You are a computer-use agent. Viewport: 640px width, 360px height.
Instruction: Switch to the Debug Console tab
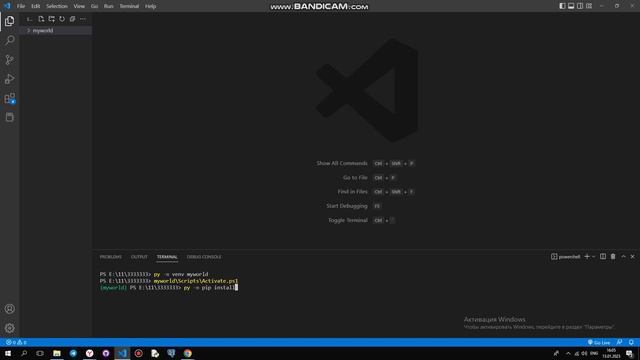pyautogui.click(x=204, y=257)
